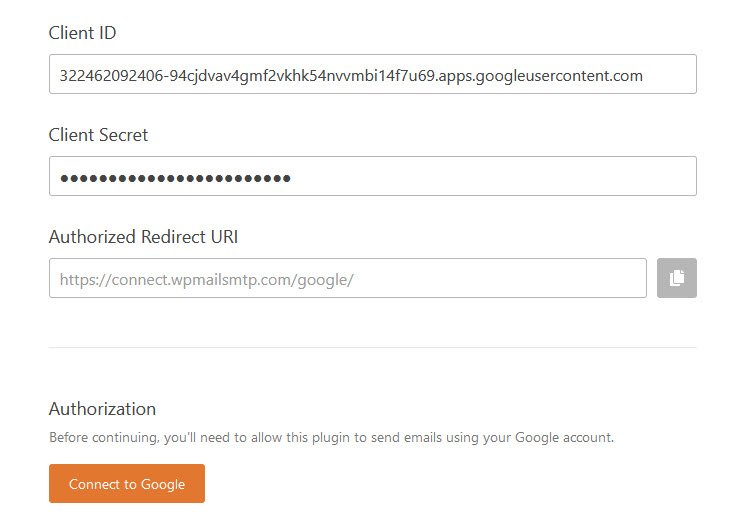Click the gray clipboard button beside URI

(x=676, y=278)
